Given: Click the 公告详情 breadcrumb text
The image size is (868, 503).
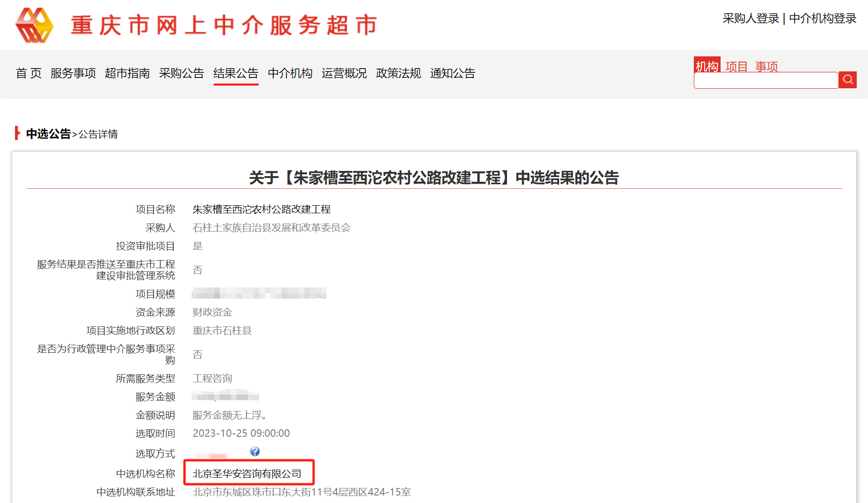Looking at the screenshot, I should [98, 134].
